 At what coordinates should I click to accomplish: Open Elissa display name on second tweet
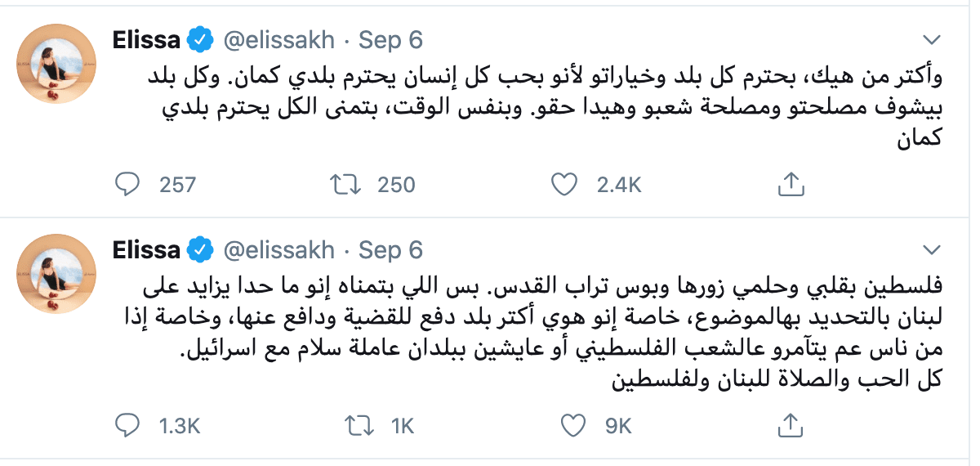(x=145, y=249)
